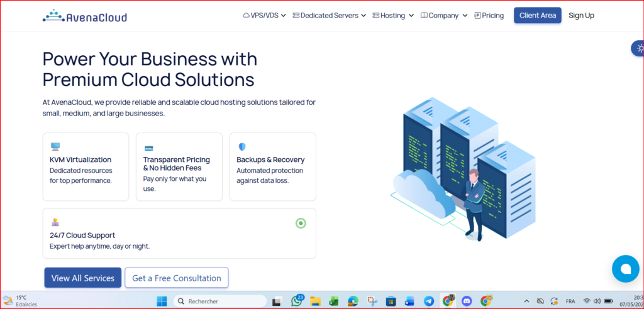Click the Transparent Pricing credit card icon
This screenshot has height=309, width=644.
[x=148, y=148]
